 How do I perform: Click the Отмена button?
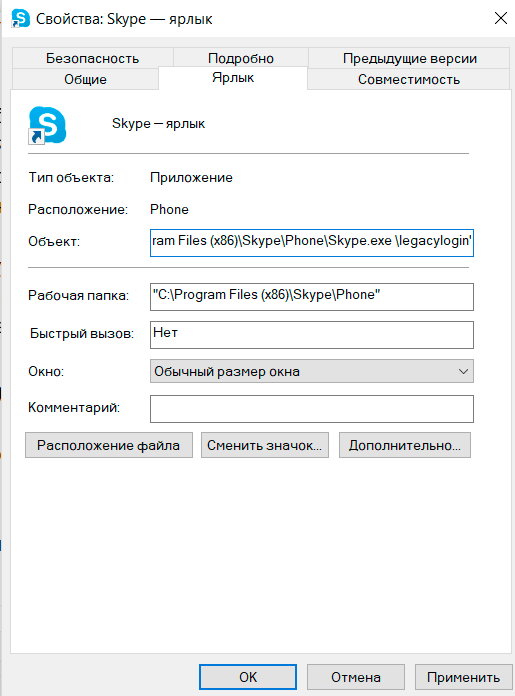coord(356,677)
